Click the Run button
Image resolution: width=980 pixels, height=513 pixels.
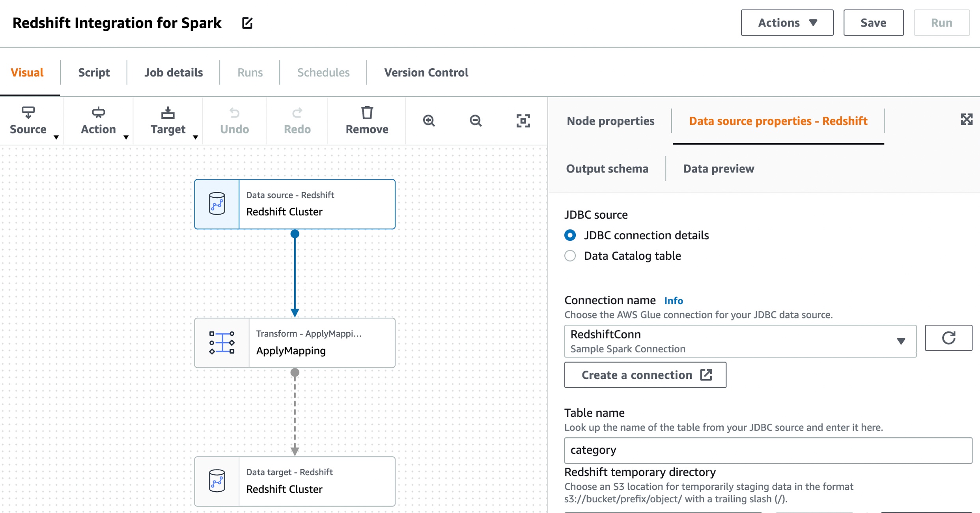coord(942,23)
